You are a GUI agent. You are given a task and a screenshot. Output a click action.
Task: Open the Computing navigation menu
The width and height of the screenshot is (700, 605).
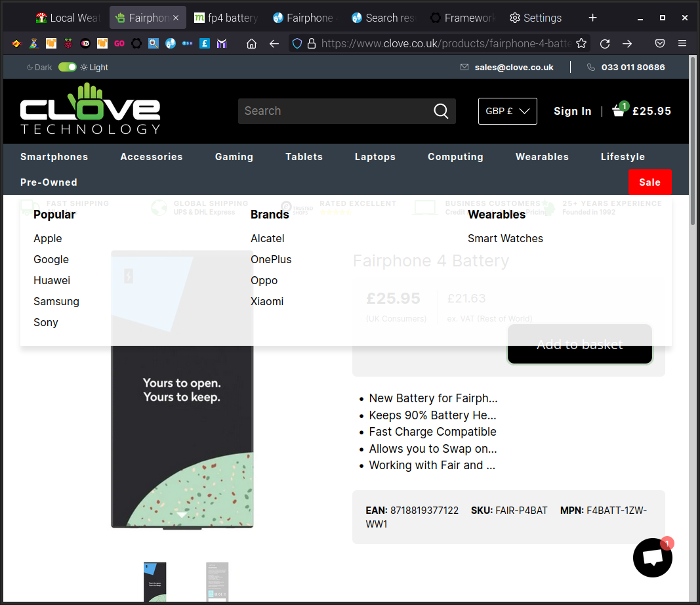click(x=455, y=157)
